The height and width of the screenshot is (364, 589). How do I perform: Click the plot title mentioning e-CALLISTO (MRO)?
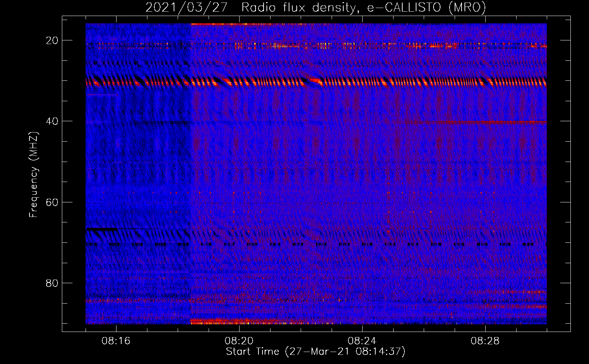tap(316, 8)
